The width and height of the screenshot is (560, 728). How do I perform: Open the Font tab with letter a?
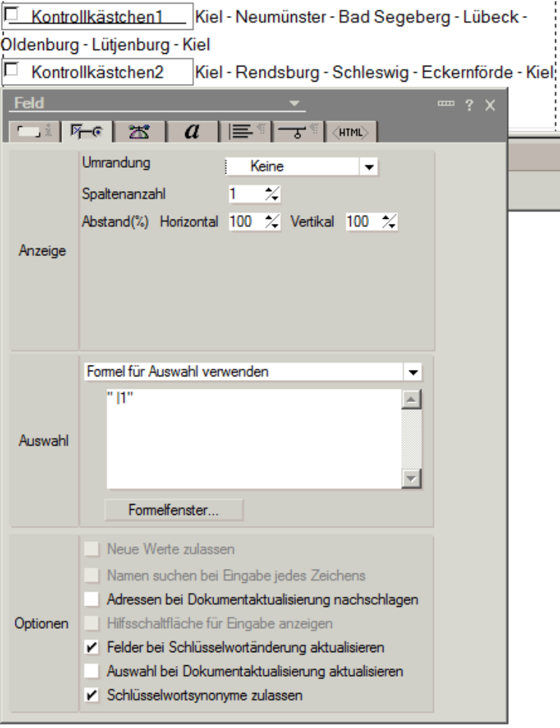click(192, 132)
